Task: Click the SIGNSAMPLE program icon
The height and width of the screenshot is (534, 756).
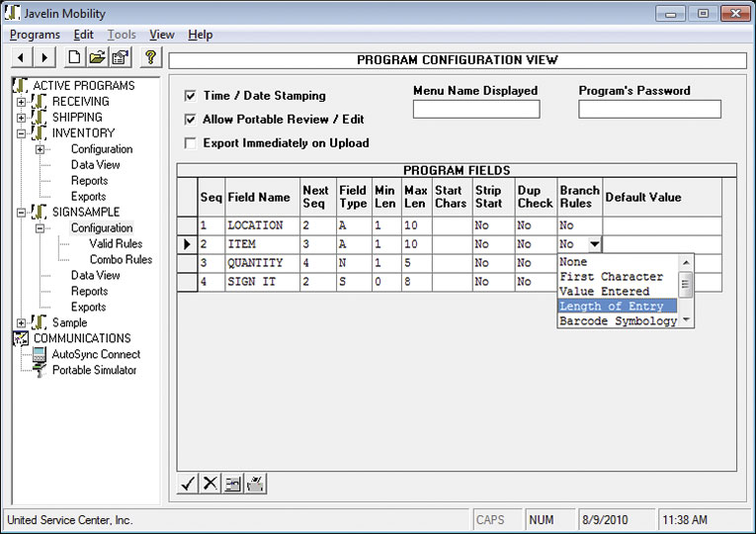Action: pos(39,212)
